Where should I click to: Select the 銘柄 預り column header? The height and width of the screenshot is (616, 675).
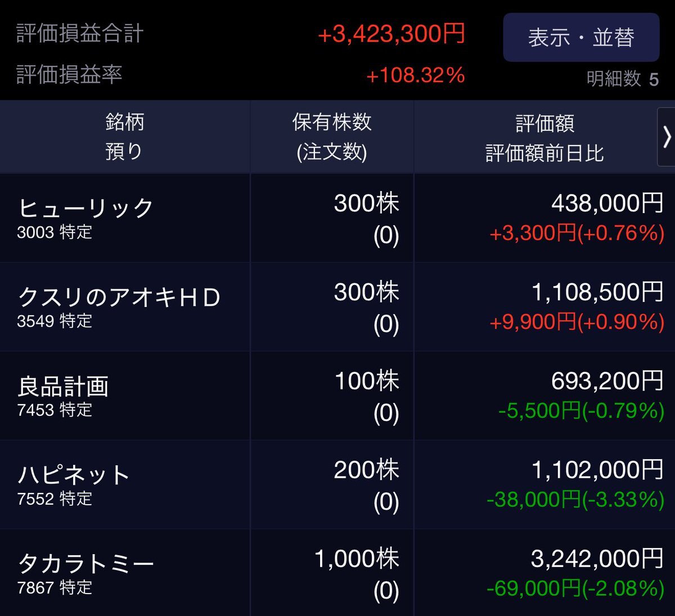pyautogui.click(x=125, y=137)
